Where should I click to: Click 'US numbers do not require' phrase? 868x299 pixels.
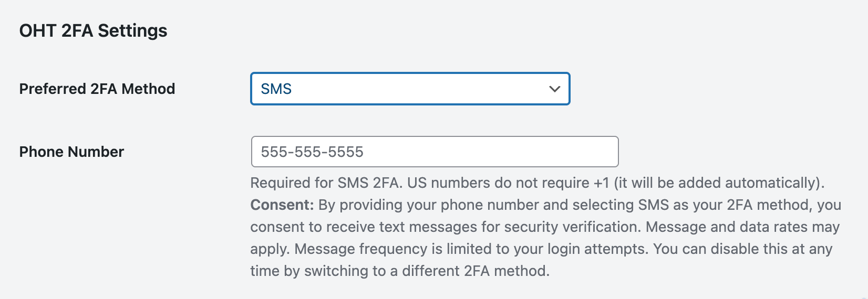click(x=498, y=183)
